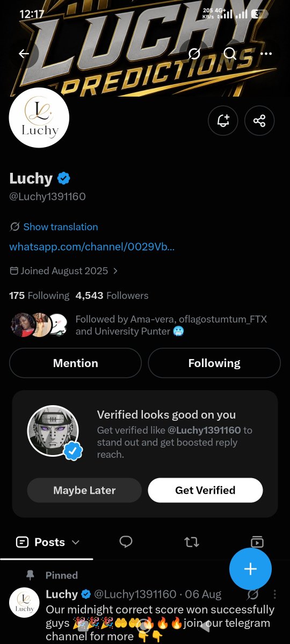This screenshot has height=644, width=290.
Task: Expand Joined August 2025 details chevron
Action: click(x=115, y=271)
